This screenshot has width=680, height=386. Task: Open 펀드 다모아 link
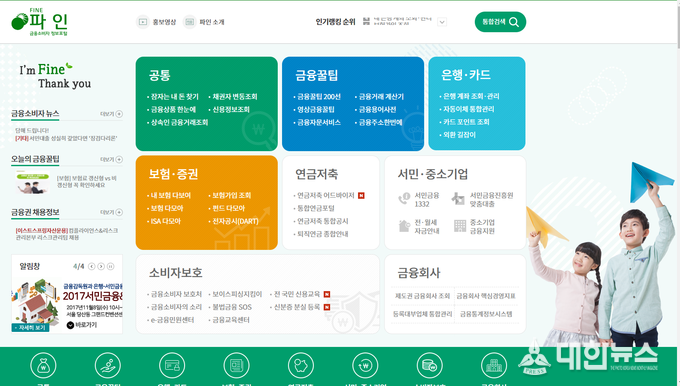(228, 208)
